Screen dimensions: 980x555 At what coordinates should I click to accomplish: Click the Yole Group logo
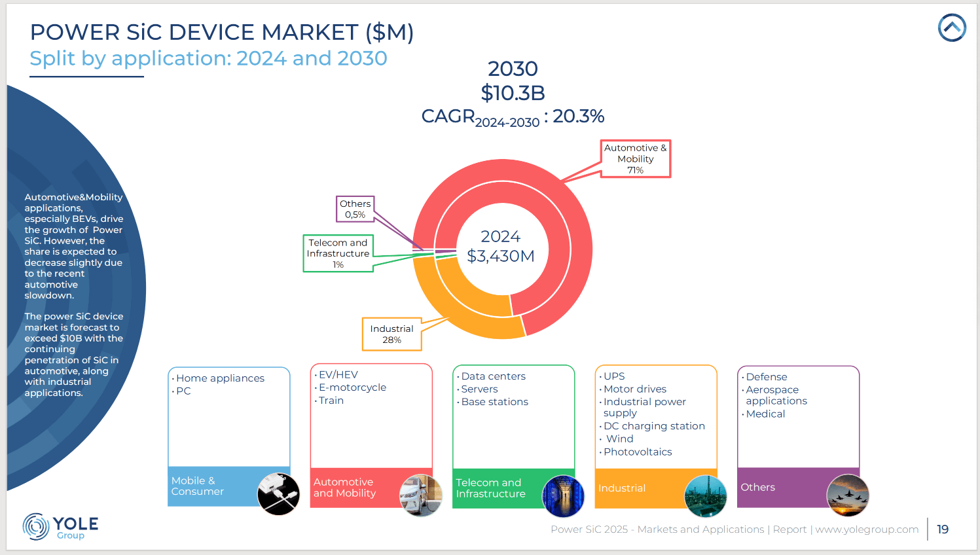click(x=61, y=526)
